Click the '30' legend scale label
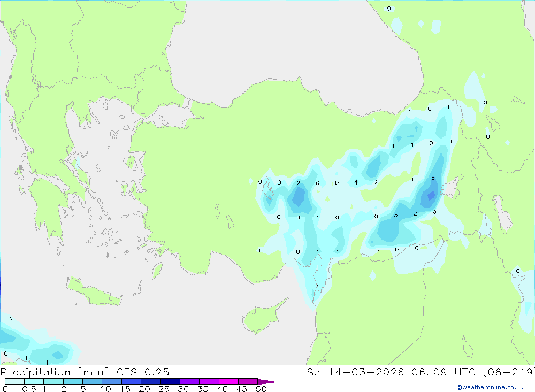Viewport: 535px width, 392px height. point(183,389)
